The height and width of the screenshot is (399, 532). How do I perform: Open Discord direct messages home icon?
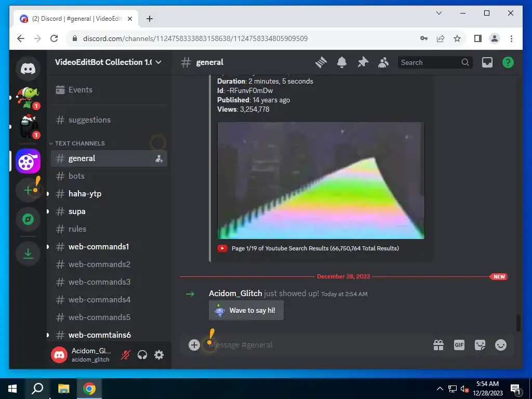point(28,69)
